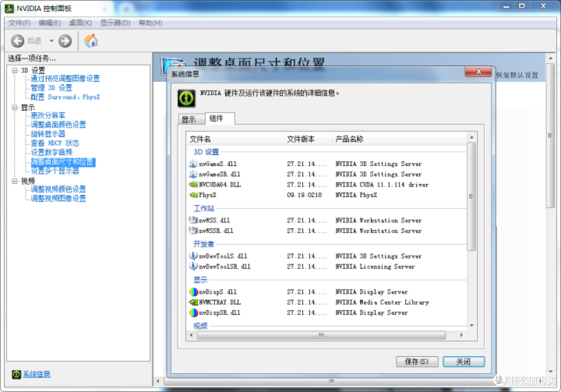Click nvWSSR.dll file icon
561x392 pixels.
(193, 231)
